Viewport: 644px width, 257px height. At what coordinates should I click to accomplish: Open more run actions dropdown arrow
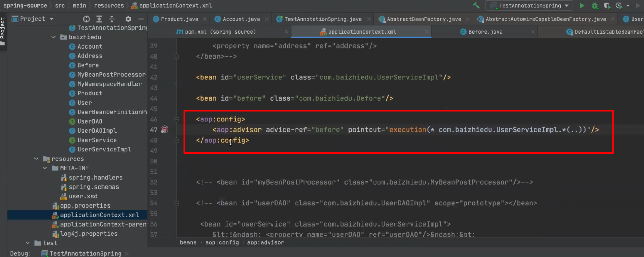pyautogui.click(x=628, y=5)
